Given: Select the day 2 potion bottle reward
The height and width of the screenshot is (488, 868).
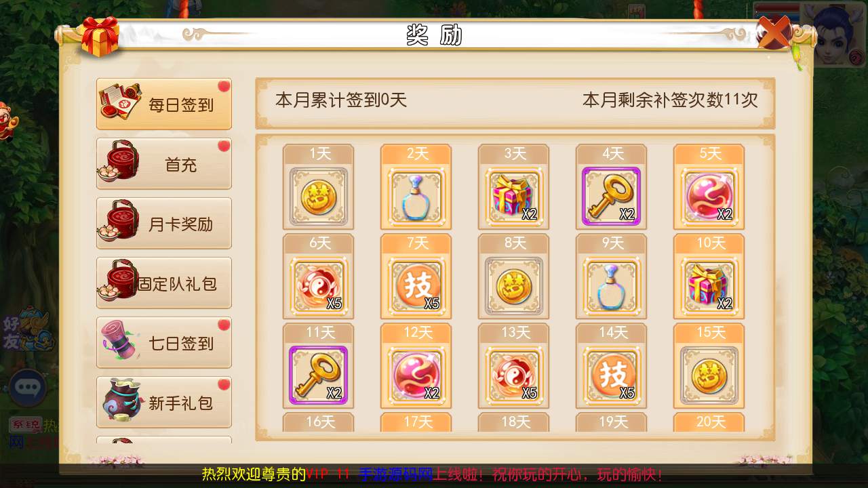Looking at the screenshot, I should 416,196.
